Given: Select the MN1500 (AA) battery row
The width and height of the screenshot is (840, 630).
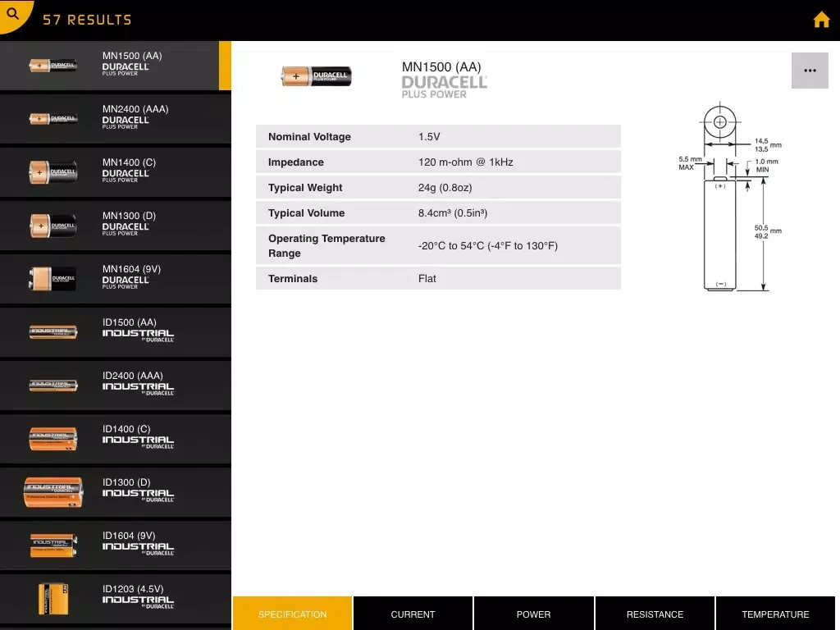Looking at the screenshot, I should pyautogui.click(x=115, y=66).
